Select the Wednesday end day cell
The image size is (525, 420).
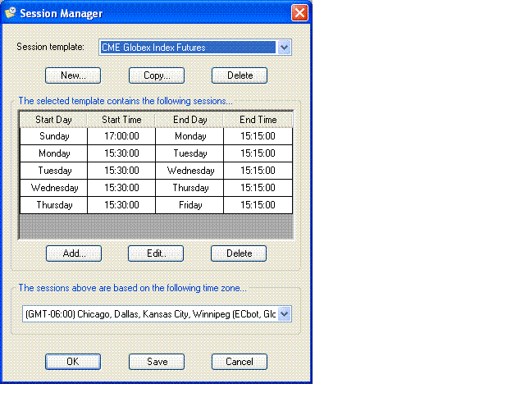189,171
